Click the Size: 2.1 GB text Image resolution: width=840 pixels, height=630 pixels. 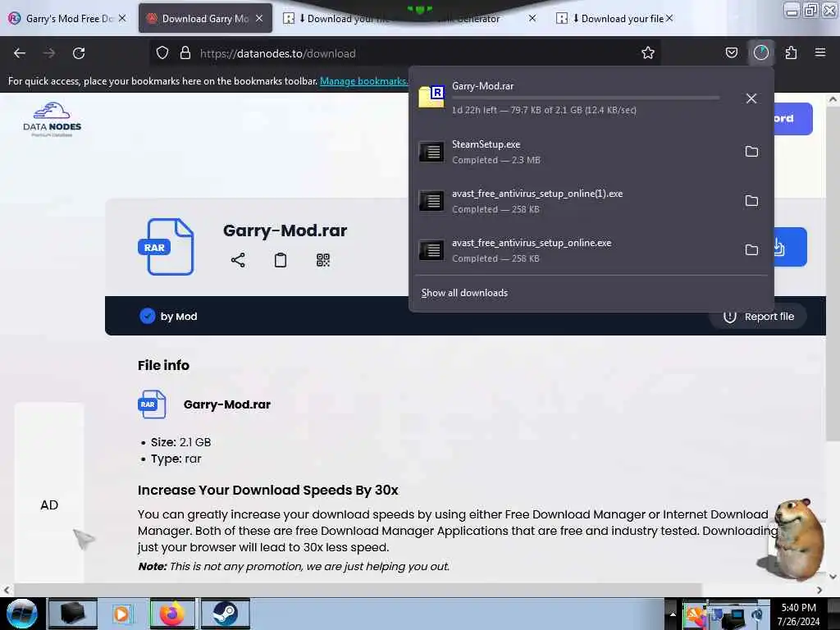coord(180,442)
